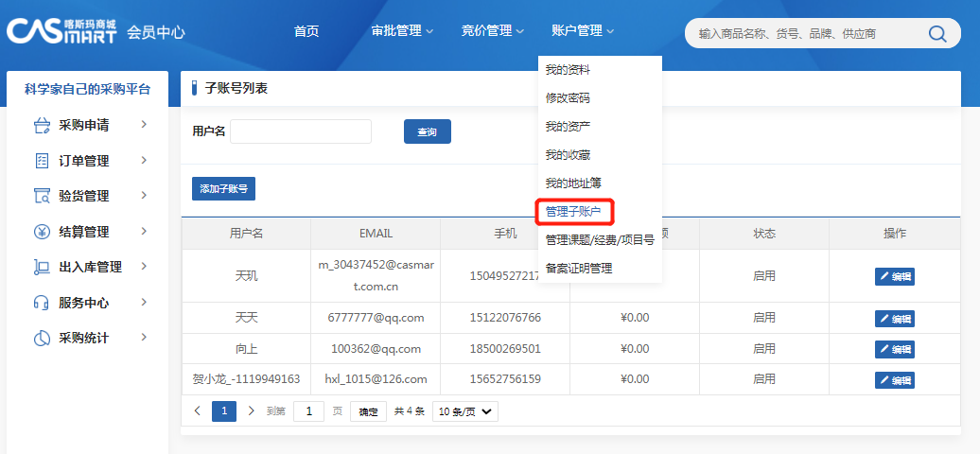
Task: Expand the 竞价管理 dropdown menu
Action: [492, 31]
